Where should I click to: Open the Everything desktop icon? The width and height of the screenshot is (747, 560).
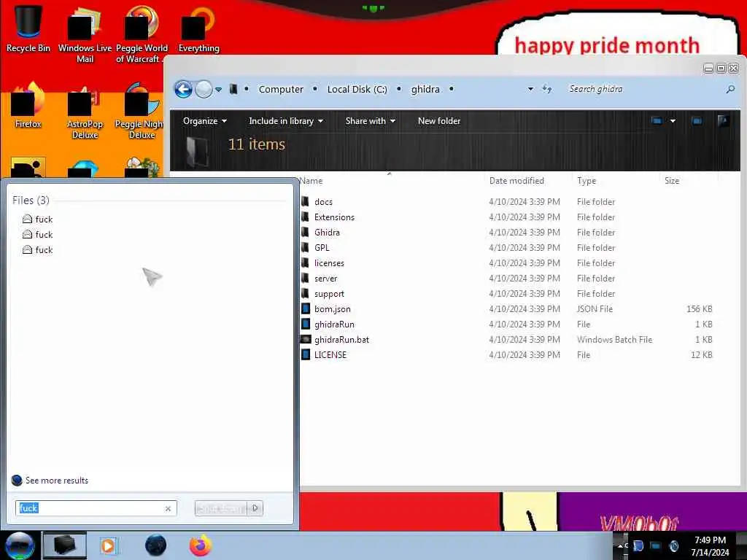(198, 29)
